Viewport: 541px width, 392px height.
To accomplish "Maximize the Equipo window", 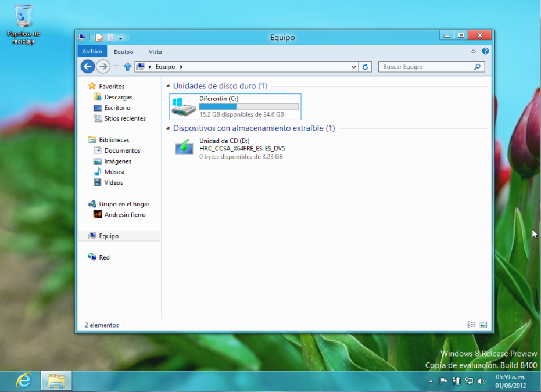I will pos(461,35).
